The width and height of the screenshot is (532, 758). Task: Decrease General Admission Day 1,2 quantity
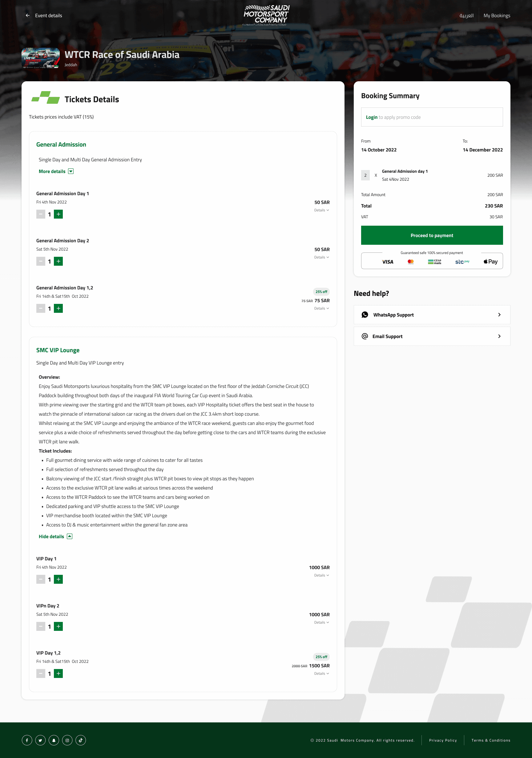41,308
